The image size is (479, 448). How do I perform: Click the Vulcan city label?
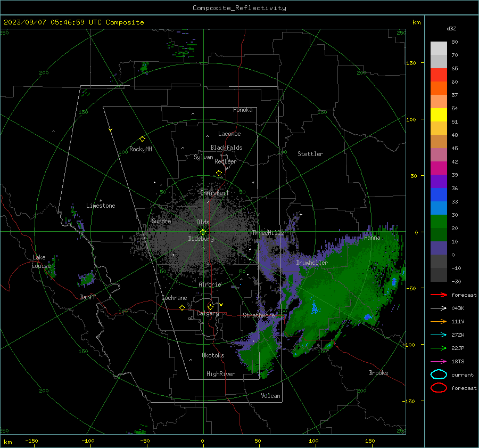pyautogui.click(x=270, y=396)
